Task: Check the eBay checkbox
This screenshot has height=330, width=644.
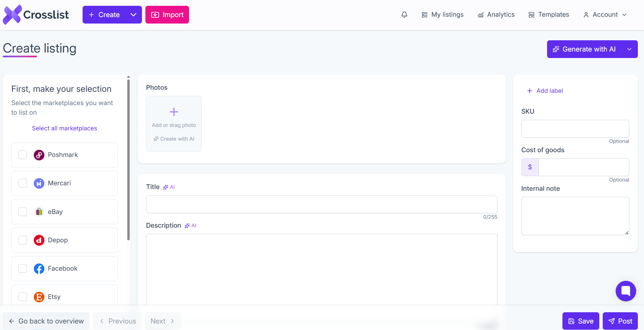Action: tap(23, 212)
